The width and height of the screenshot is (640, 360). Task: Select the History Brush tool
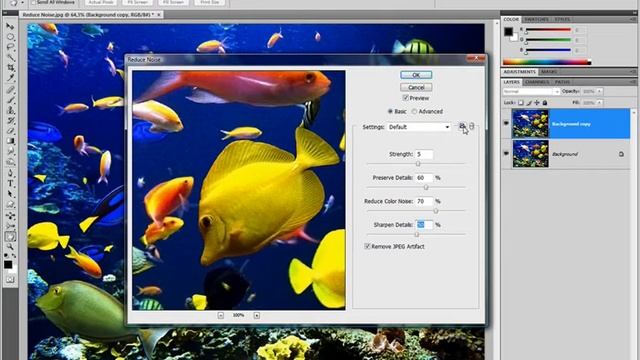tap(10, 121)
